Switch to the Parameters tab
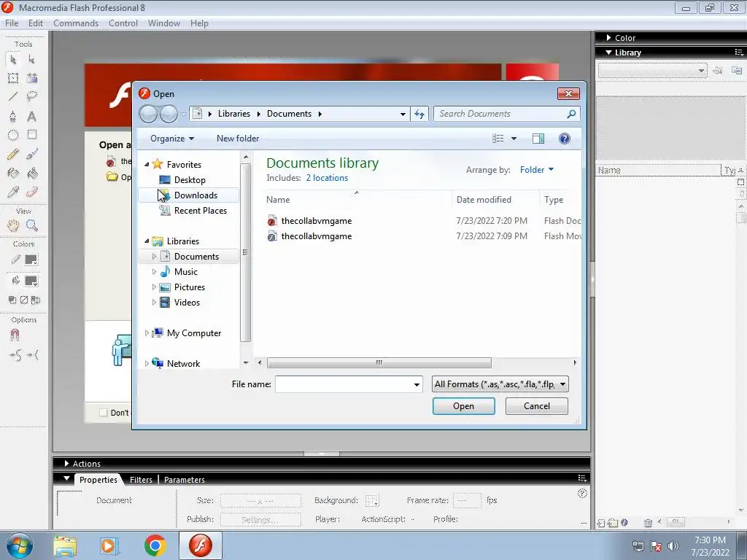 [185, 480]
